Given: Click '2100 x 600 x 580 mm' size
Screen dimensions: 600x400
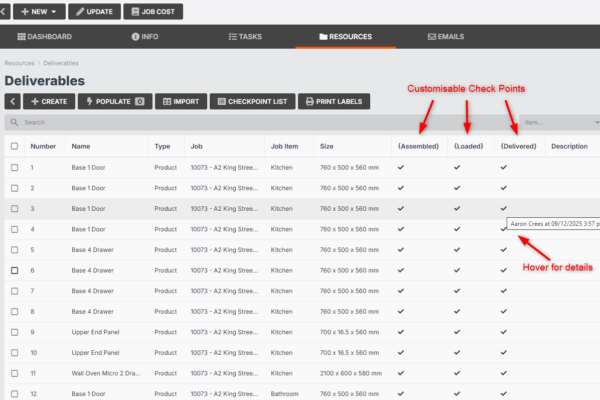Looking at the screenshot, I should [x=351, y=373].
